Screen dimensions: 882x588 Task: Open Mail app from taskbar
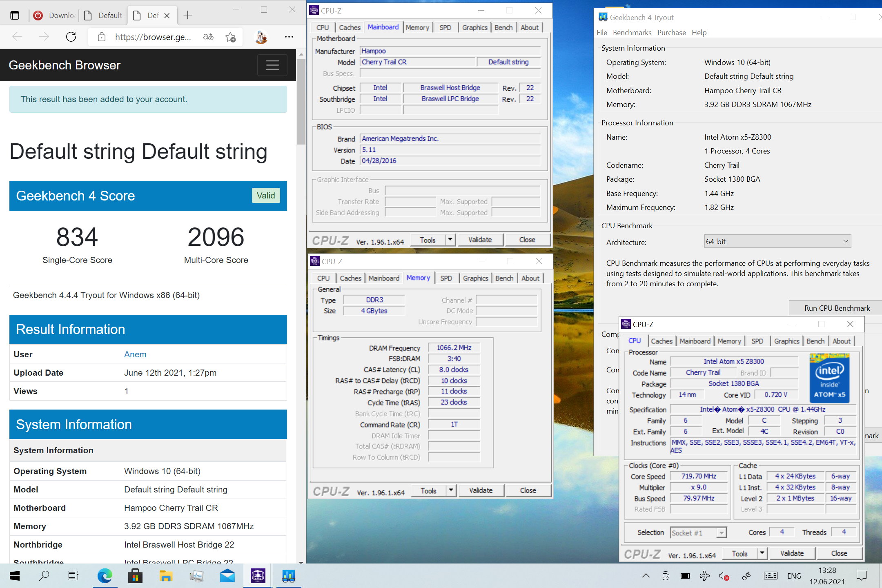click(227, 576)
